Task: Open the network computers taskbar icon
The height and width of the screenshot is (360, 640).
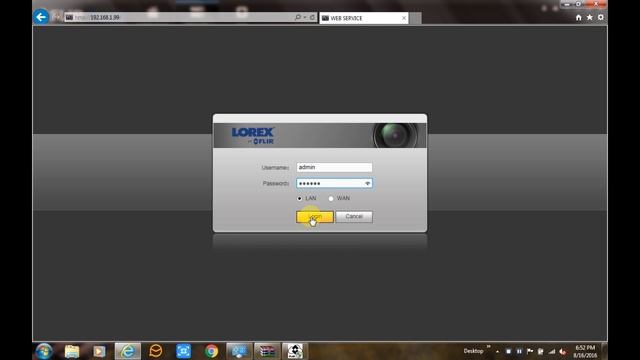Action: 239,351
